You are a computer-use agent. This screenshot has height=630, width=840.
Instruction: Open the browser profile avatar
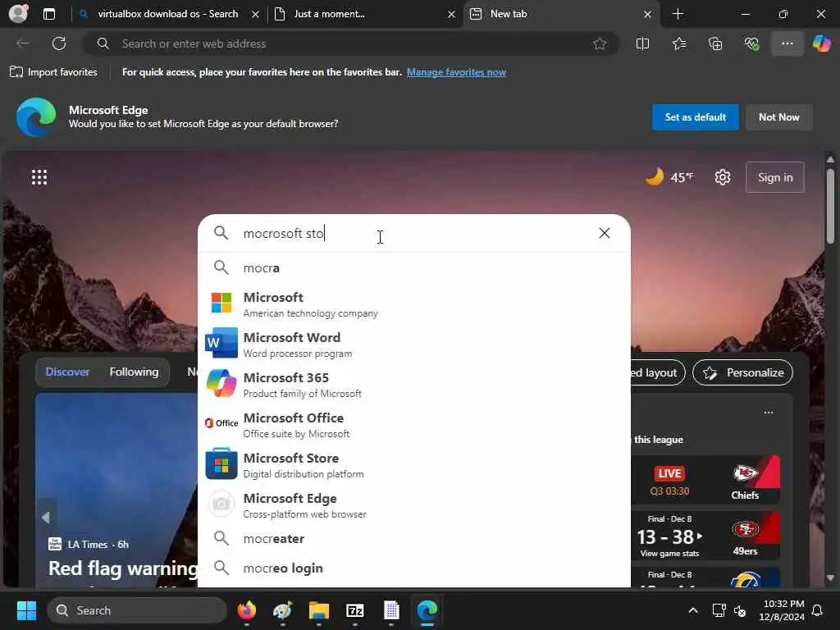click(x=18, y=13)
